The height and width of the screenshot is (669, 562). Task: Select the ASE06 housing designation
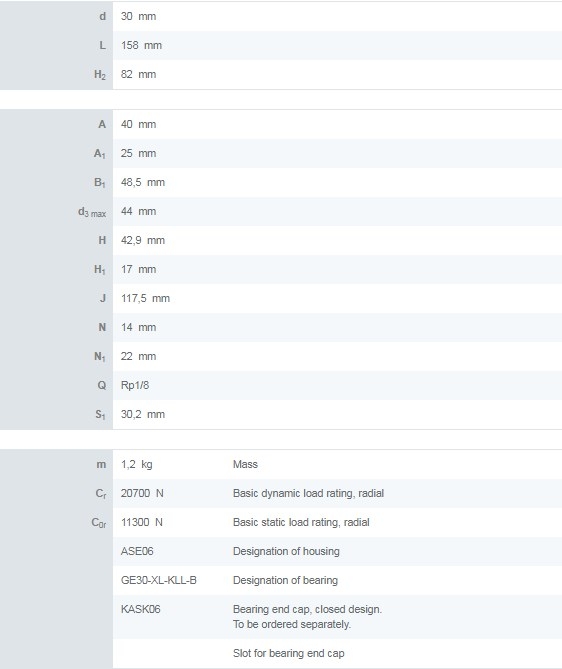tap(137, 551)
